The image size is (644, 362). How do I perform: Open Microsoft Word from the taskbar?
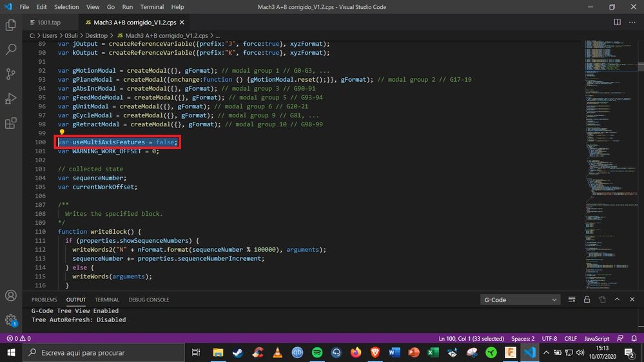(395, 352)
